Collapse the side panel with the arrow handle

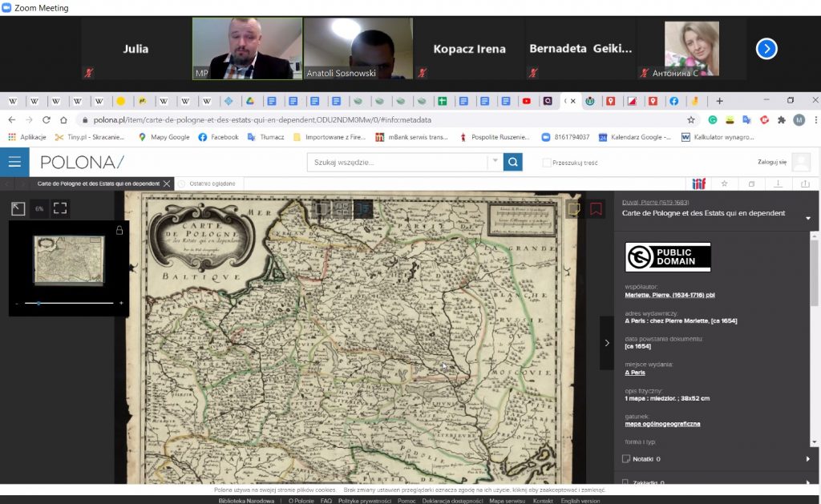[607, 343]
